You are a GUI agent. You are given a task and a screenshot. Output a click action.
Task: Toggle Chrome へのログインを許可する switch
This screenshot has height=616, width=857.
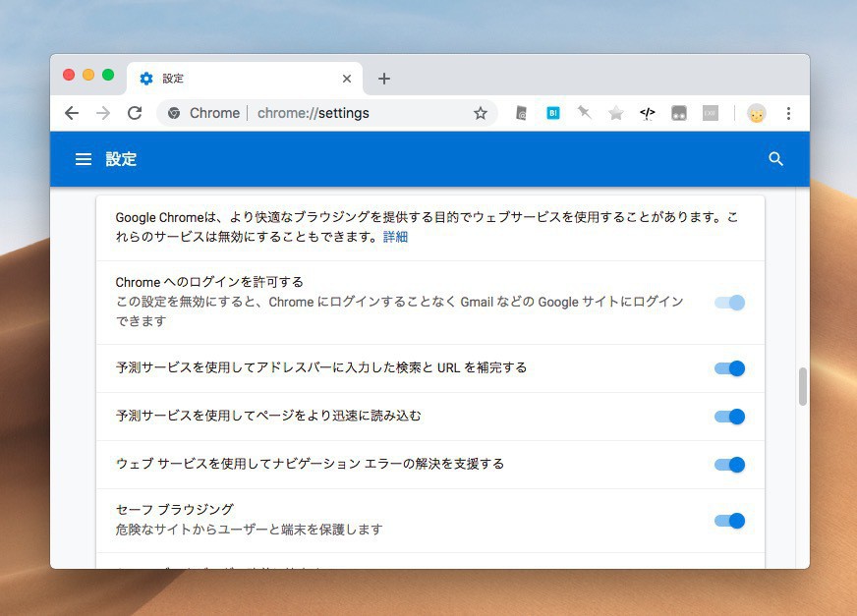tap(729, 303)
